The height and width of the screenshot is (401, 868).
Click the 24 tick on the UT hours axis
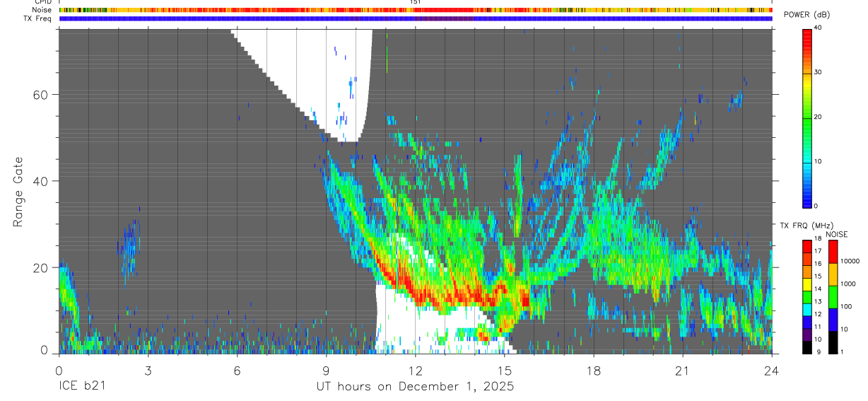coord(772,370)
